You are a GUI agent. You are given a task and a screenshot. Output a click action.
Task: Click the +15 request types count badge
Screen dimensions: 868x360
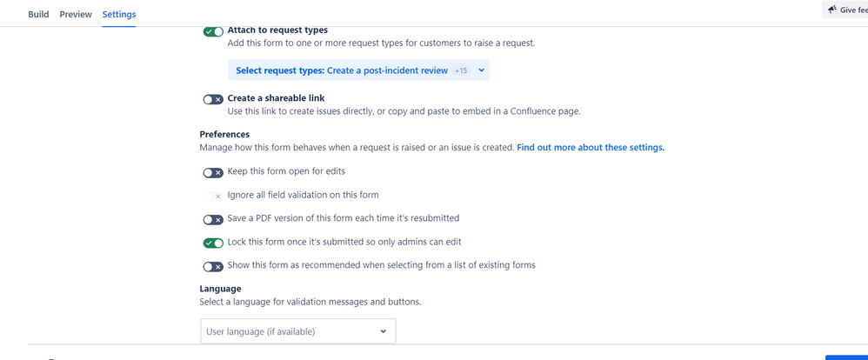pos(461,70)
